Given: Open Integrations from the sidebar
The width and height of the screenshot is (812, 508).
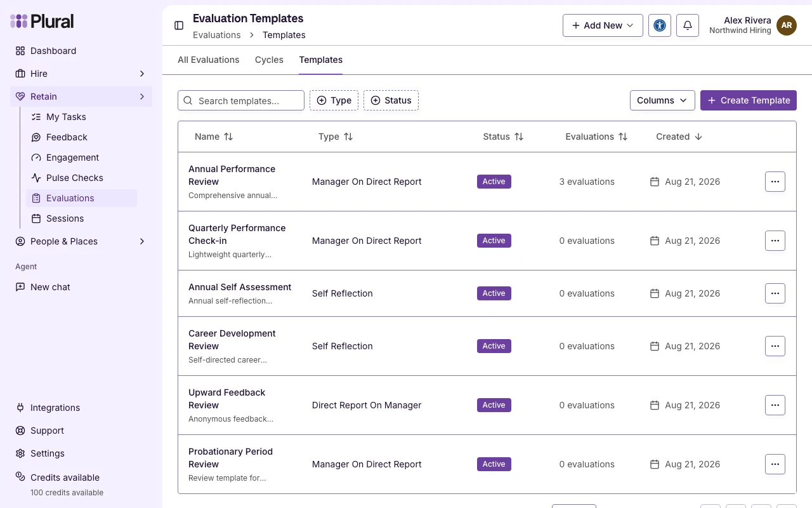Looking at the screenshot, I should [x=55, y=408].
